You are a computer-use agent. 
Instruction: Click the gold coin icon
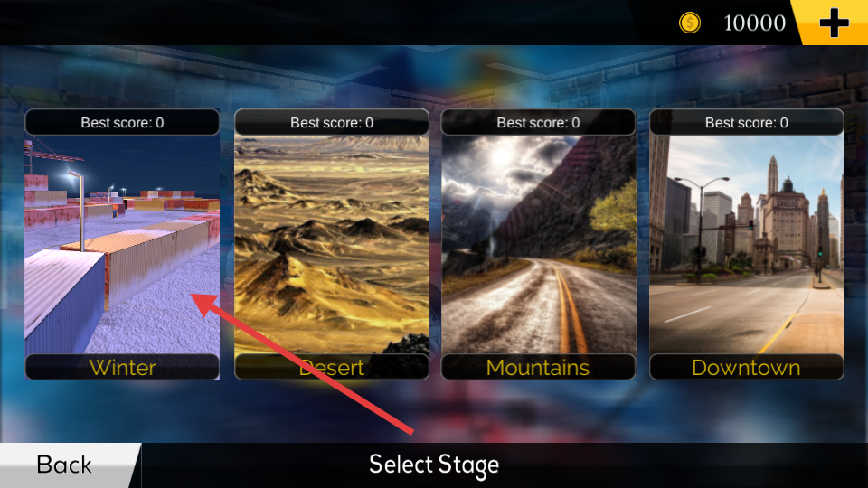pos(690,23)
